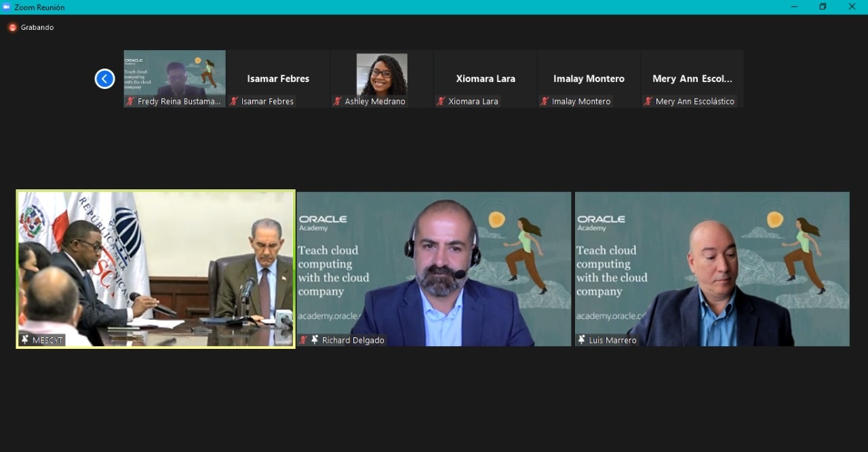This screenshot has width=868, height=452.
Task: Select Fredy Reina Bustamante's video thumbnail
Action: tap(174, 73)
